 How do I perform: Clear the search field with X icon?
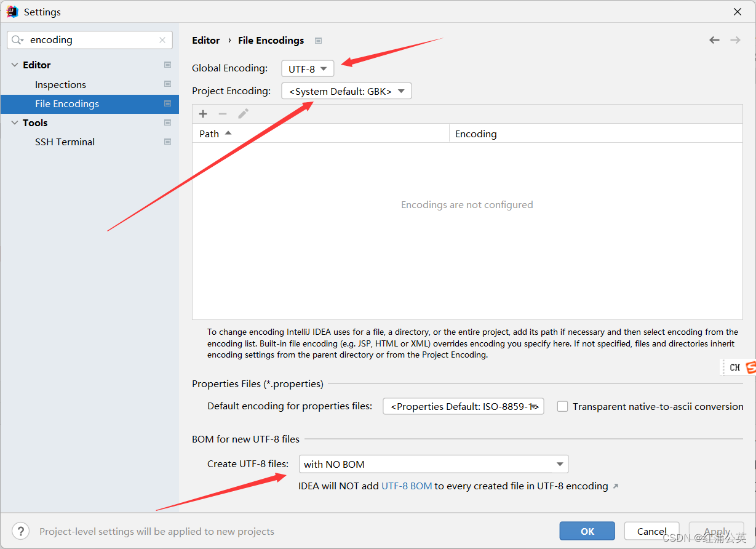click(162, 40)
